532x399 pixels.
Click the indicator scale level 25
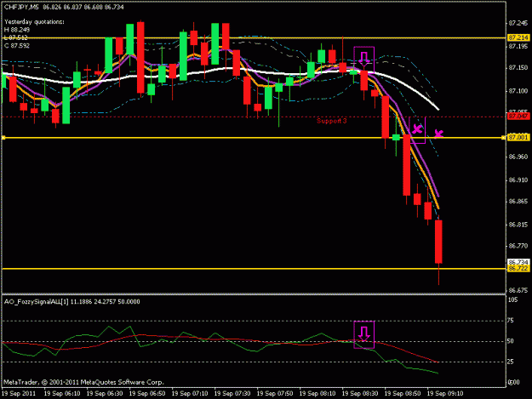tap(511, 362)
